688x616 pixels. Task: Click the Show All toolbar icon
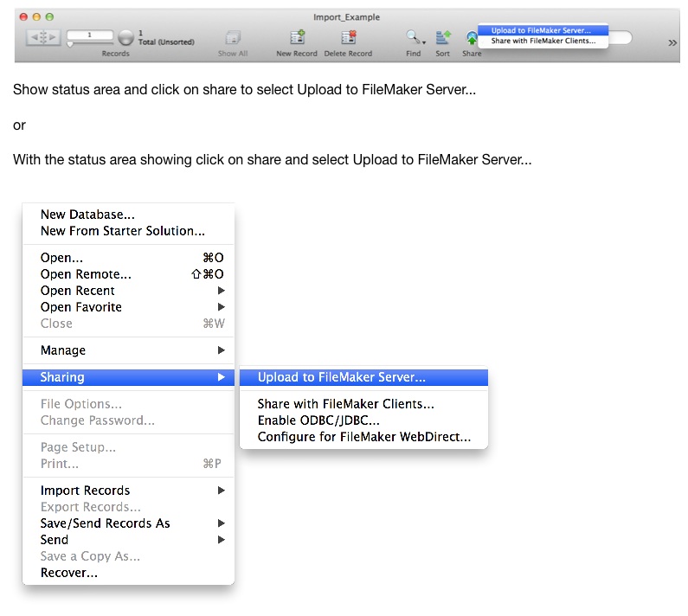click(x=233, y=38)
